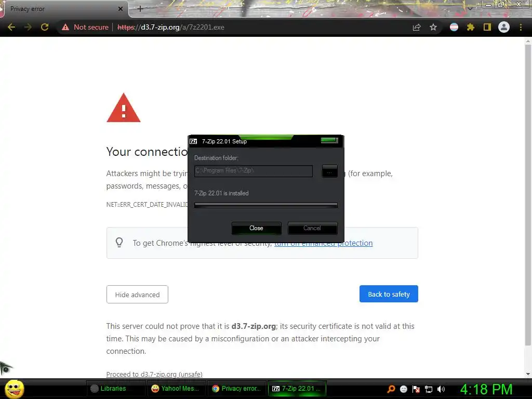This screenshot has width=532, height=399.
Task: Switch to the 7-Zip 22.01 taskbar item
Action: pyautogui.click(x=297, y=389)
